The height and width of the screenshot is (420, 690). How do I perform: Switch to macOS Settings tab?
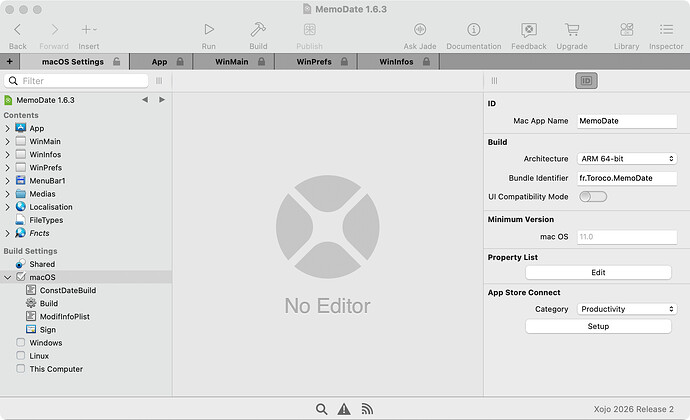click(x=73, y=62)
